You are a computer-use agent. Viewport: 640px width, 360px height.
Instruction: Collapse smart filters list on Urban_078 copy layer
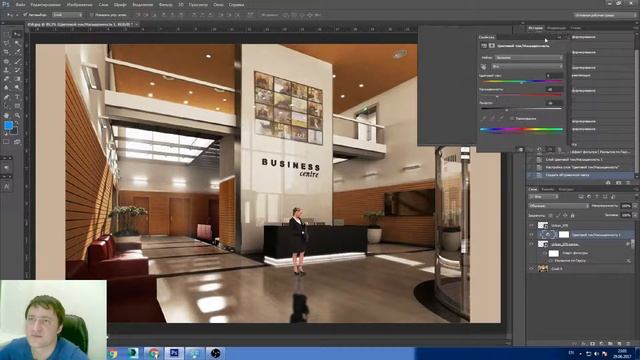pyautogui.click(x=632, y=244)
